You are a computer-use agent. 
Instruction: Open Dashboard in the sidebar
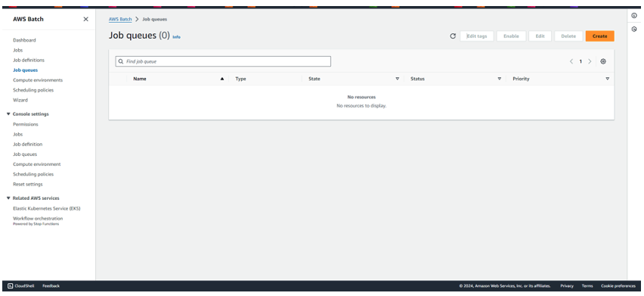24,40
